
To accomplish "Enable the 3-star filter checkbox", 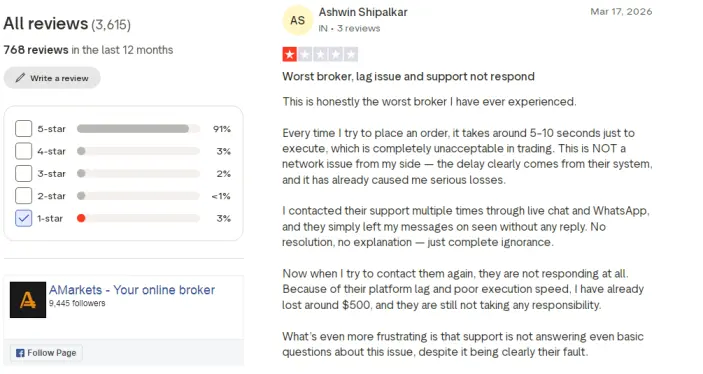I will [x=23, y=174].
